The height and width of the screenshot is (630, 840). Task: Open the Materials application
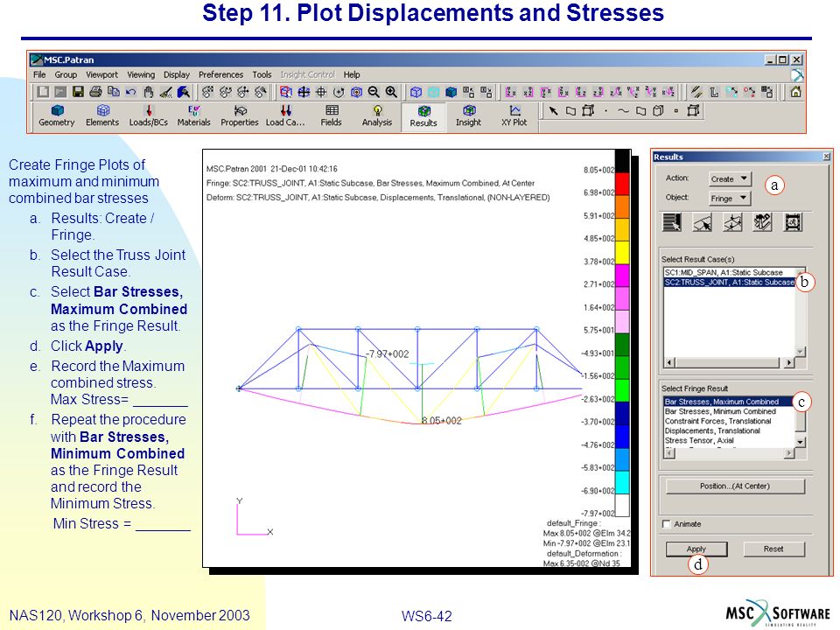click(194, 115)
